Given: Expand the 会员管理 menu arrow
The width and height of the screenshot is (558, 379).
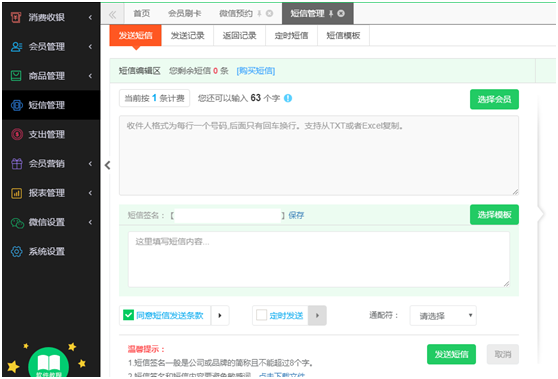Looking at the screenshot, I should coord(90,46).
